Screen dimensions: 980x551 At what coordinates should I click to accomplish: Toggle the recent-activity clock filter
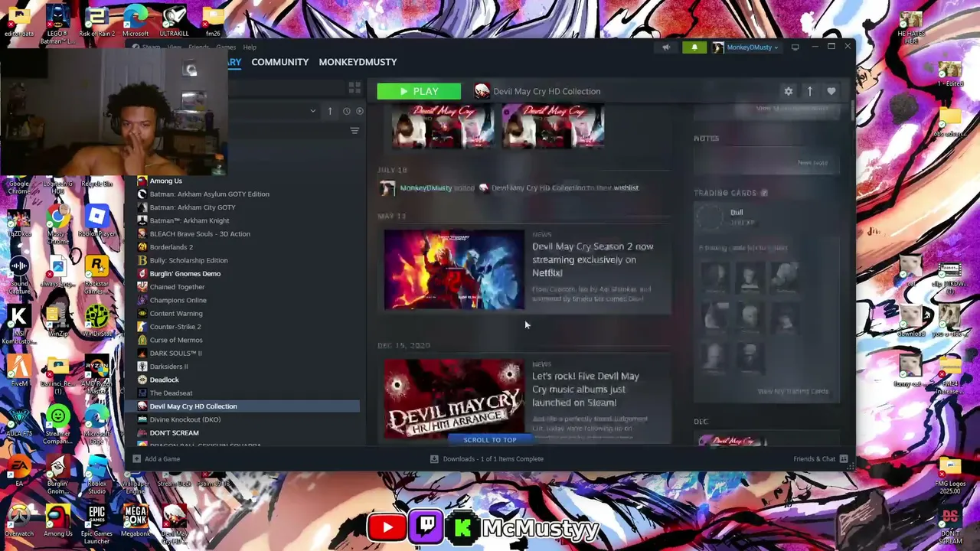(x=346, y=111)
